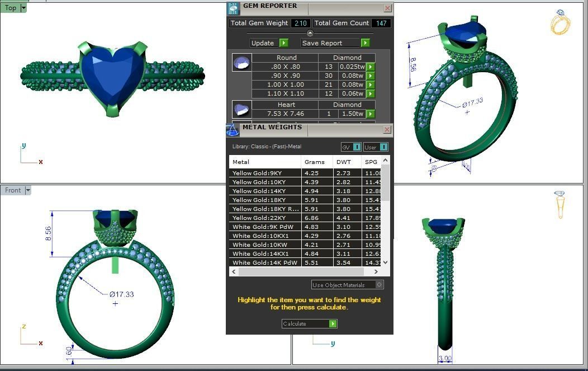The width and height of the screenshot is (588, 371).
Task: Click the Calculate button
Action: pos(310,323)
